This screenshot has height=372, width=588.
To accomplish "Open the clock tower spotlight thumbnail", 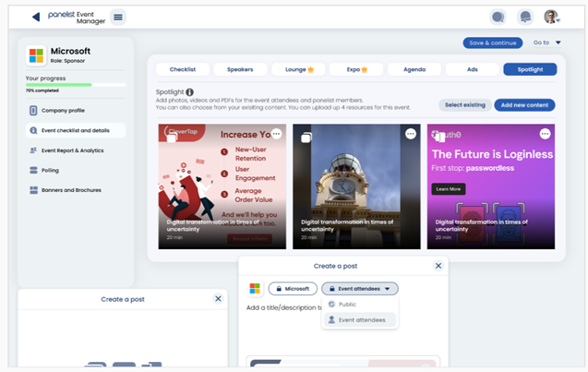I will point(356,186).
